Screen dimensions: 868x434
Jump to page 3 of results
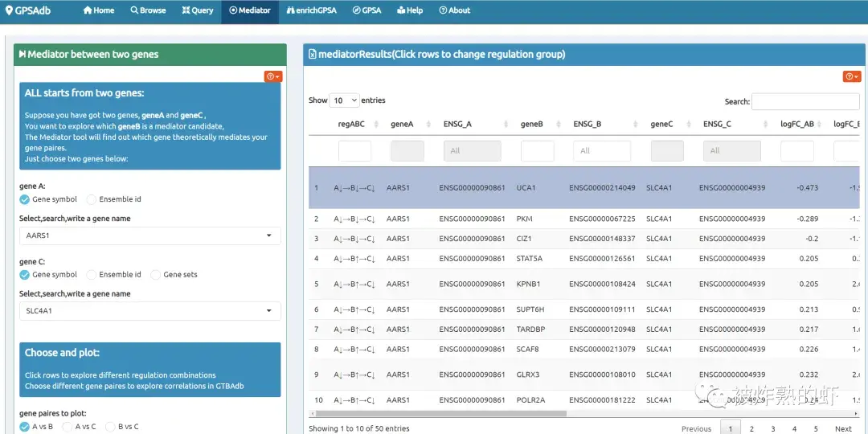(773, 428)
